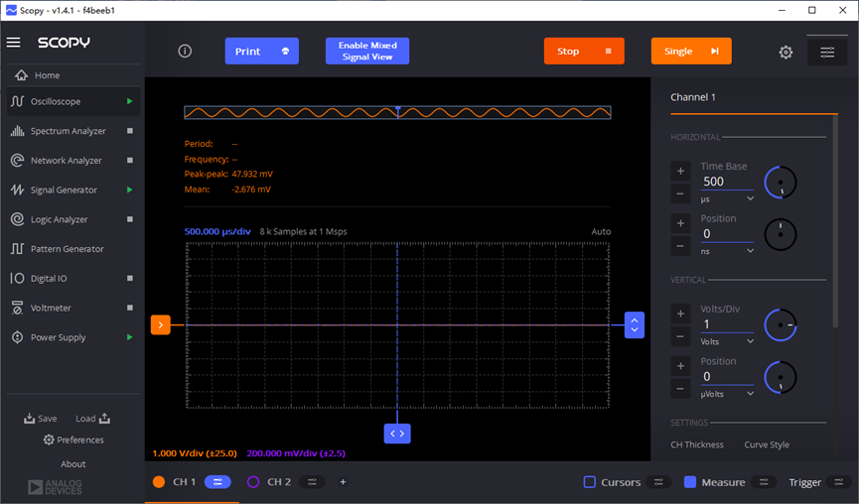
Task: Open horizontal Position unit dropdown (ns)
Action: 728,251
